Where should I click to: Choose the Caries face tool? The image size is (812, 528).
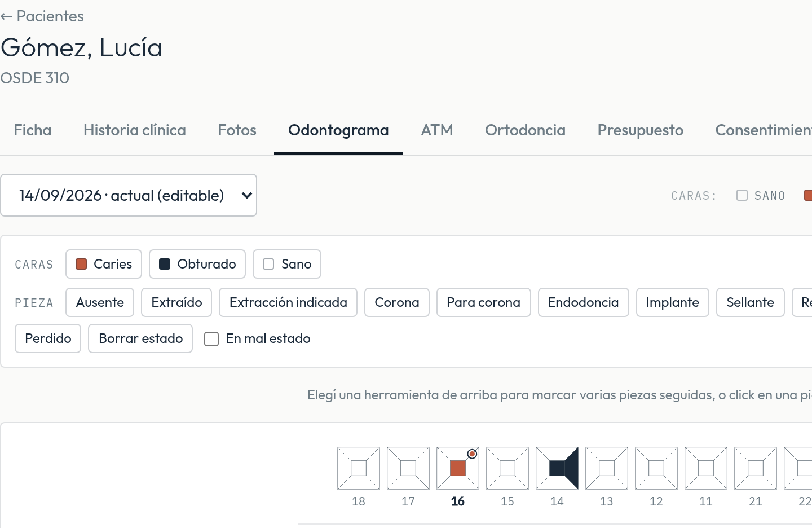pyautogui.click(x=104, y=264)
